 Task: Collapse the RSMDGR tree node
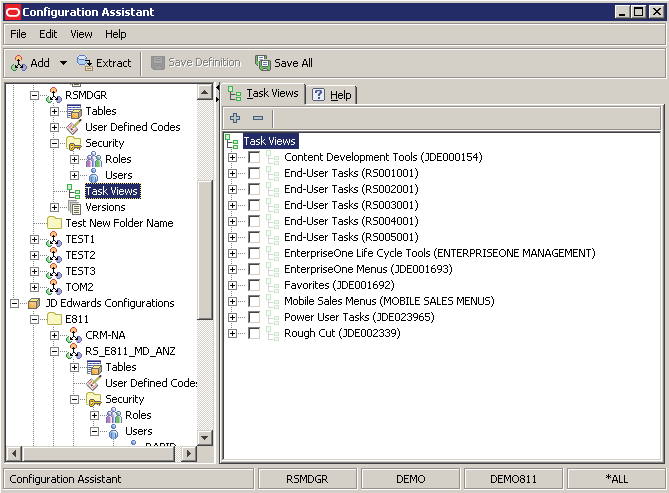coord(34,95)
